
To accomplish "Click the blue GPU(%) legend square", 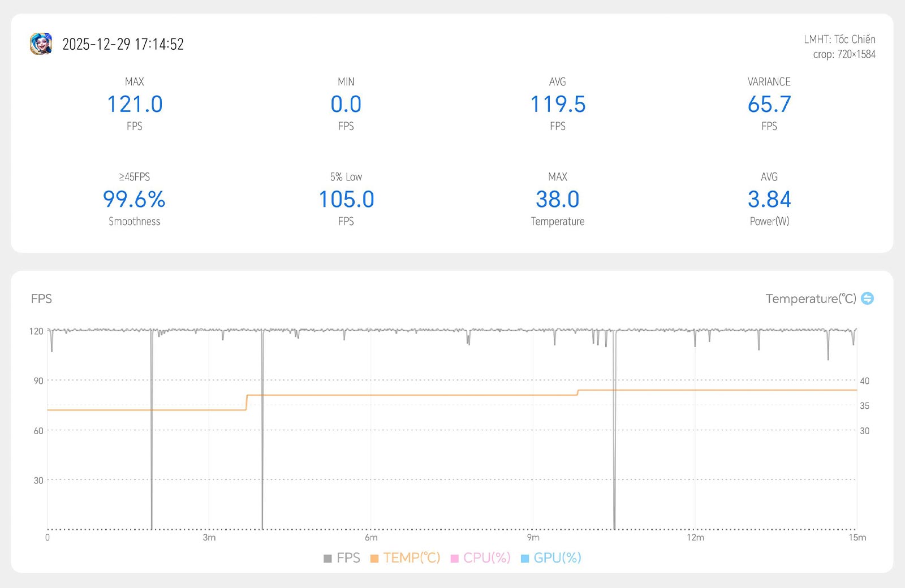I will pos(525,559).
